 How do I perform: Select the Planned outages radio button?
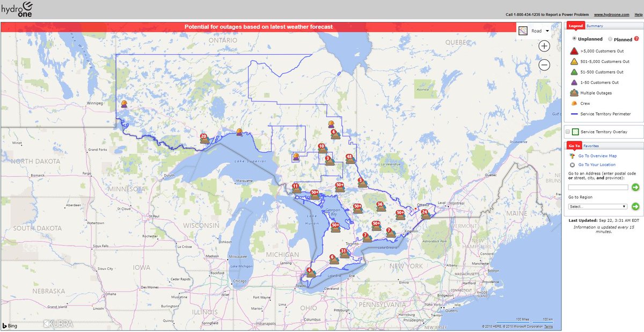(609, 39)
